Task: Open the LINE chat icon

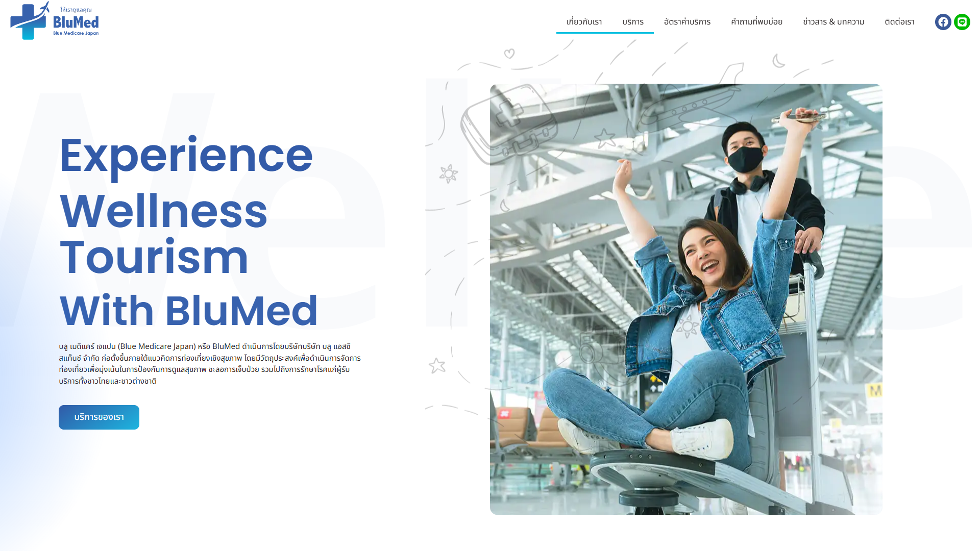Action: tap(962, 22)
